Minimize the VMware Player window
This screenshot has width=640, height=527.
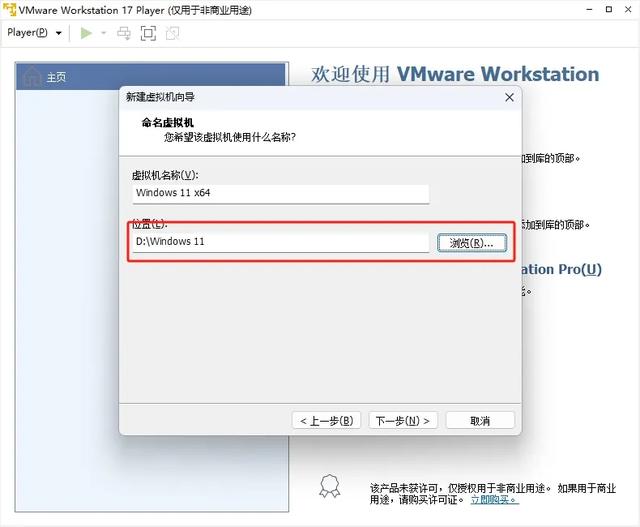point(589,9)
